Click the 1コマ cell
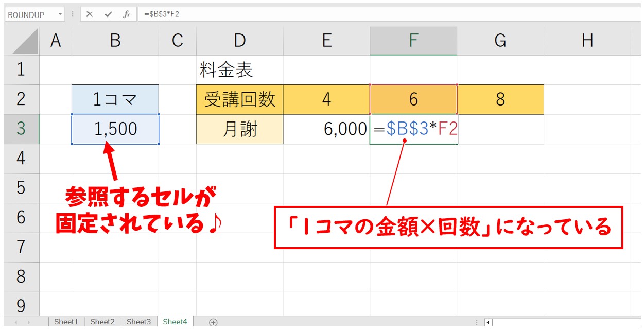This screenshot has height=331, width=644. coord(115,99)
